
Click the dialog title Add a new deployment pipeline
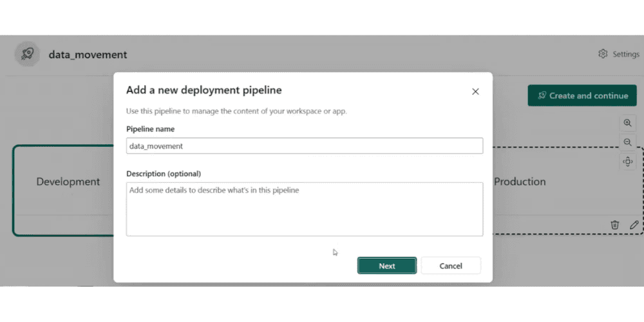coord(204,90)
